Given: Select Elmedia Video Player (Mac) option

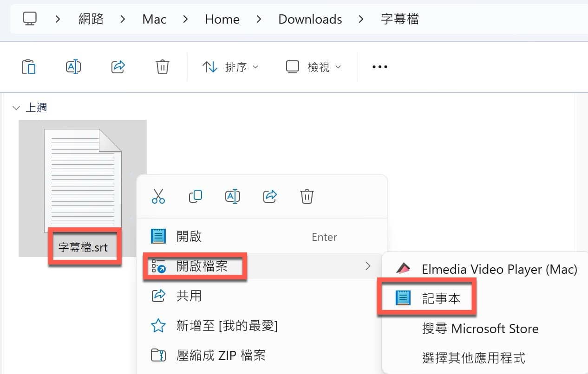Looking at the screenshot, I should pos(499,269).
